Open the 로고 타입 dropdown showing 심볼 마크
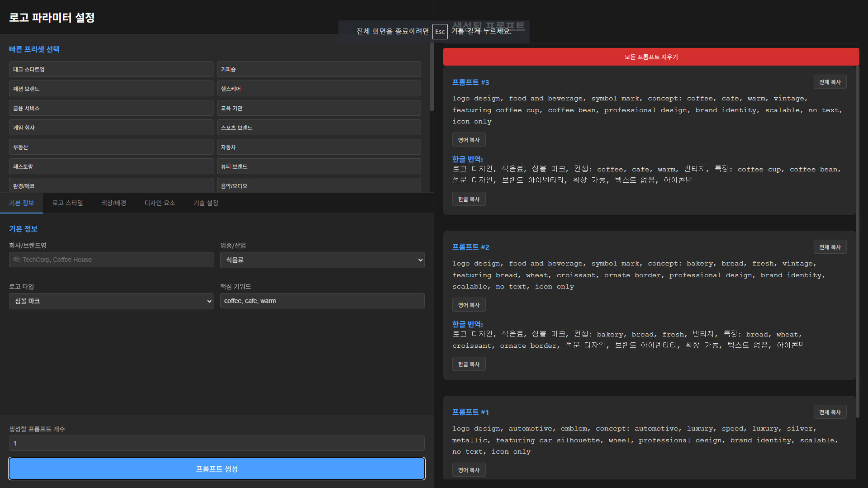Screen dimensions: 868x488 111,301
